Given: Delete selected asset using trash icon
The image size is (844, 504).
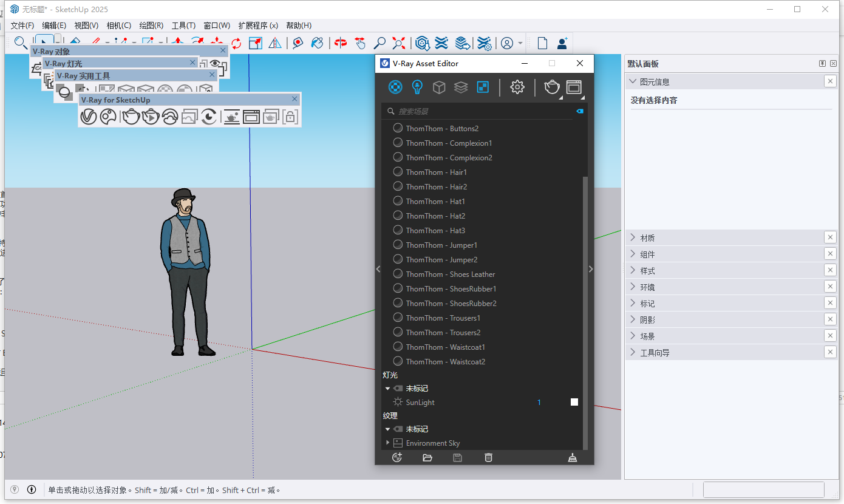Looking at the screenshot, I should (488, 457).
